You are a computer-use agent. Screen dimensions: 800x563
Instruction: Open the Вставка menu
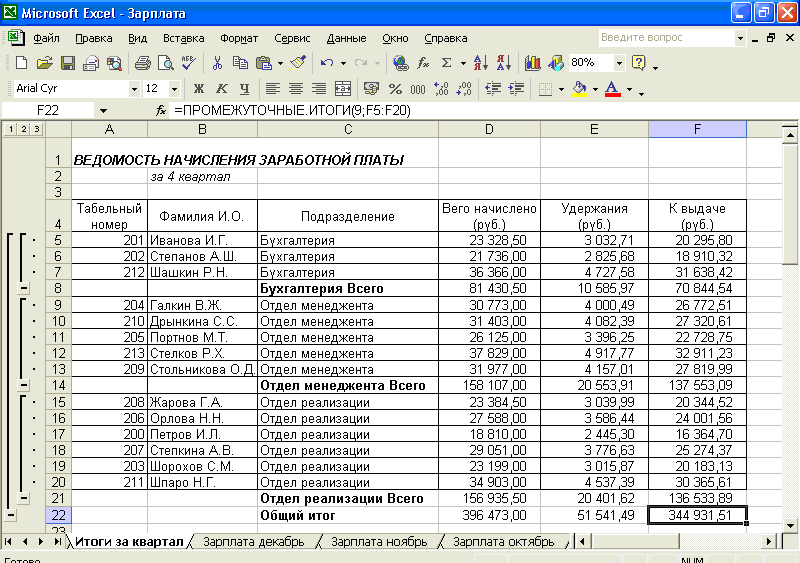(184, 38)
